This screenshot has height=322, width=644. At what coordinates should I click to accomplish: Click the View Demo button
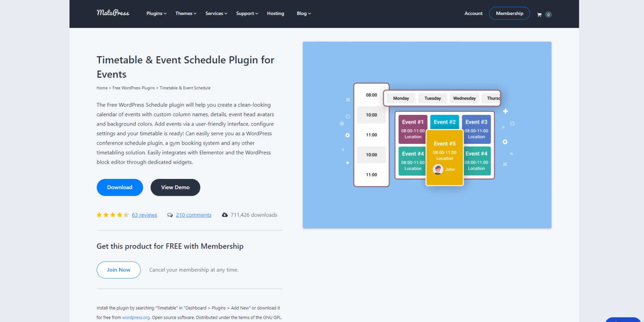pos(175,187)
